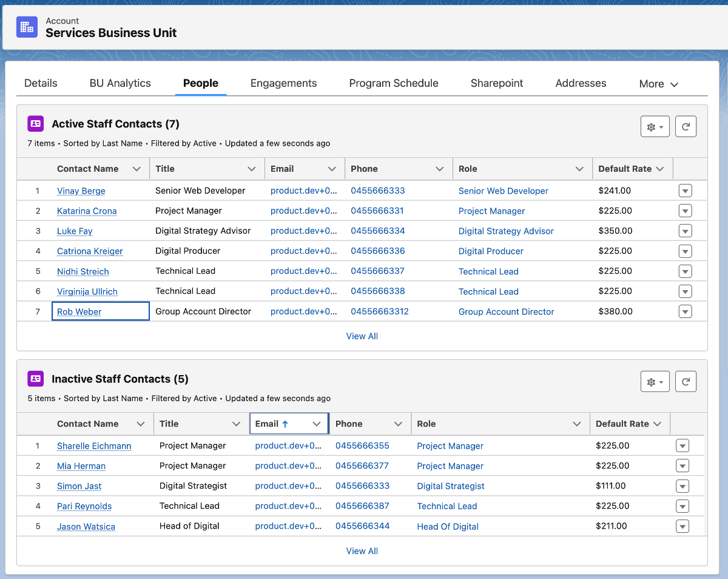The width and height of the screenshot is (728, 579).
Task: Open Vinay Berge contact record
Action: point(81,191)
